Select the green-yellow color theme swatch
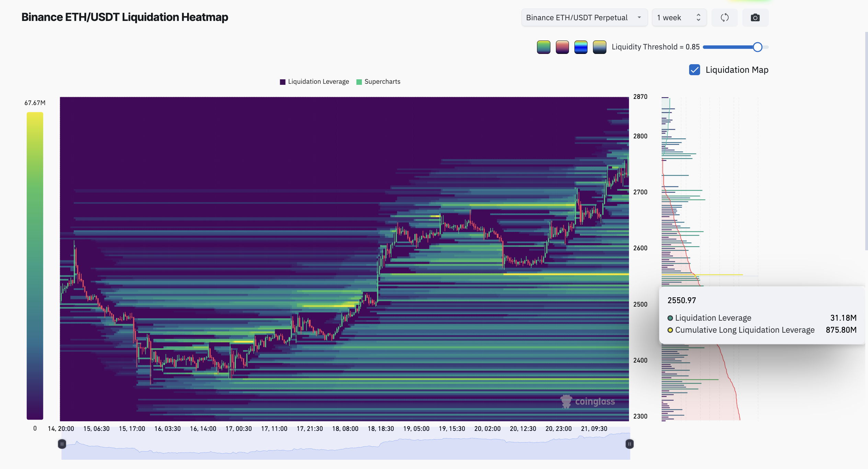The height and width of the screenshot is (469, 868). pos(544,47)
